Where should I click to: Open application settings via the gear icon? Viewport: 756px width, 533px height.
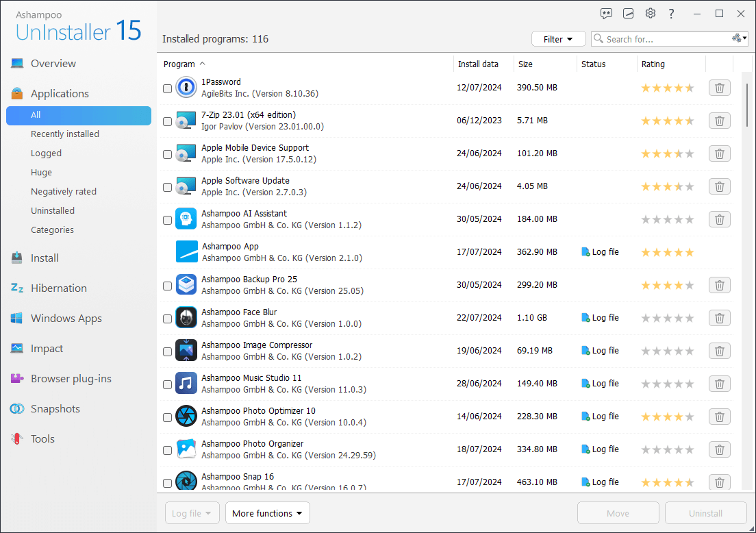650,13
